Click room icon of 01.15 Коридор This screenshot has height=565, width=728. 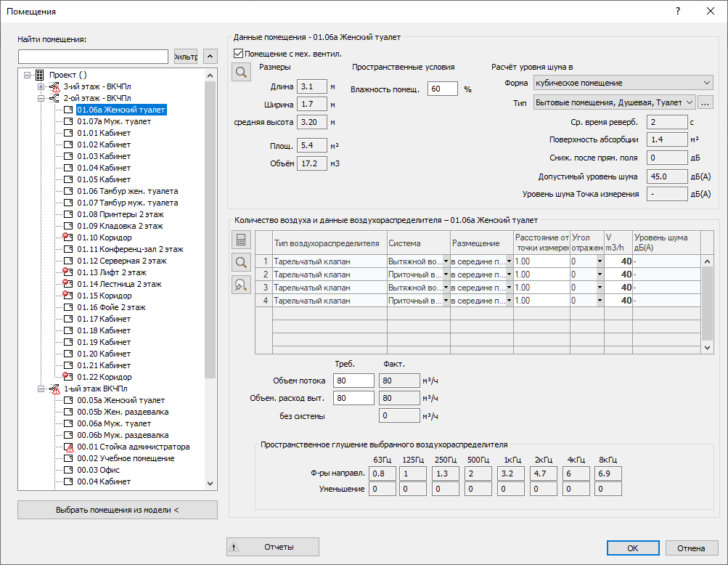click(x=68, y=296)
